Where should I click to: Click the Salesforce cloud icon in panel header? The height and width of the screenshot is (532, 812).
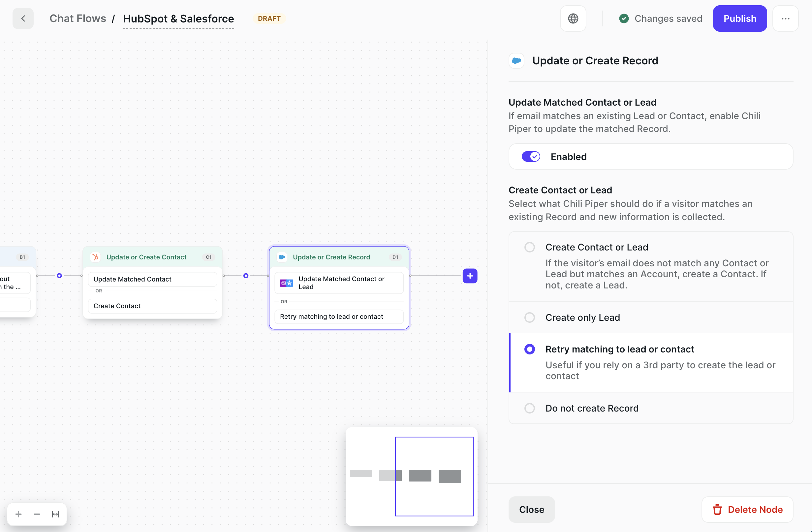click(516, 61)
